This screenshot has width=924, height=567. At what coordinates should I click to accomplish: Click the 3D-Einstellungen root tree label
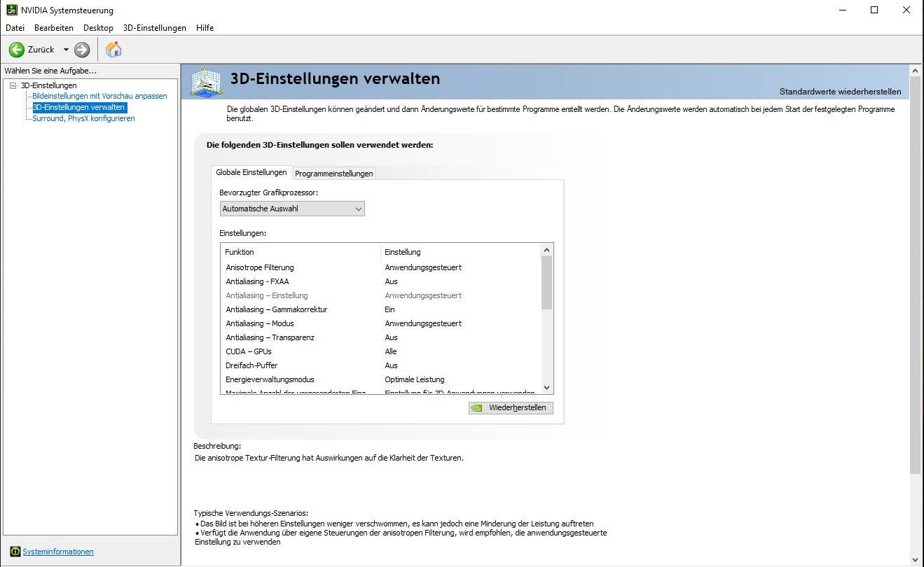pos(48,85)
